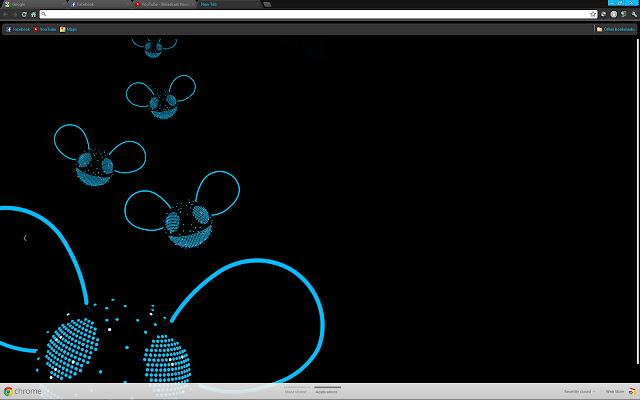
Task: Close the Facebook tab
Action: 127,4
